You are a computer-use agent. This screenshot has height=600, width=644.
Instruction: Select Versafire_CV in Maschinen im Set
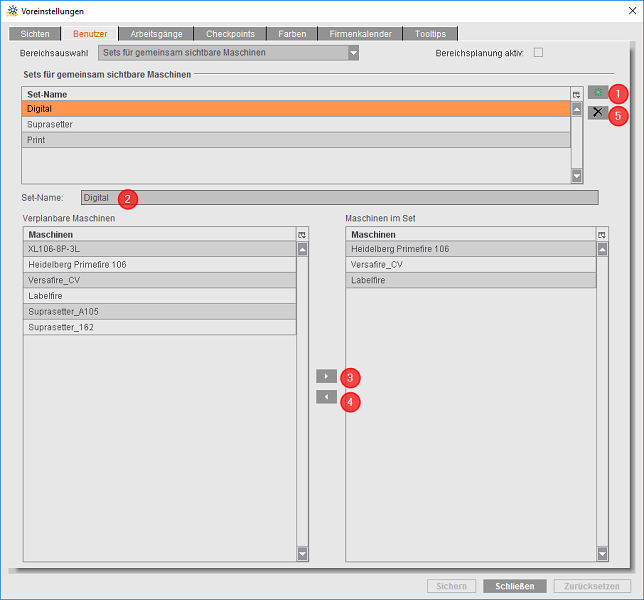tap(471, 264)
